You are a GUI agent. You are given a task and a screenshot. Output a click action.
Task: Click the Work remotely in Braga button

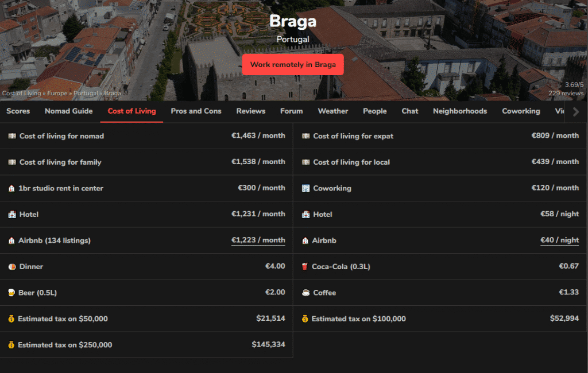[293, 64]
